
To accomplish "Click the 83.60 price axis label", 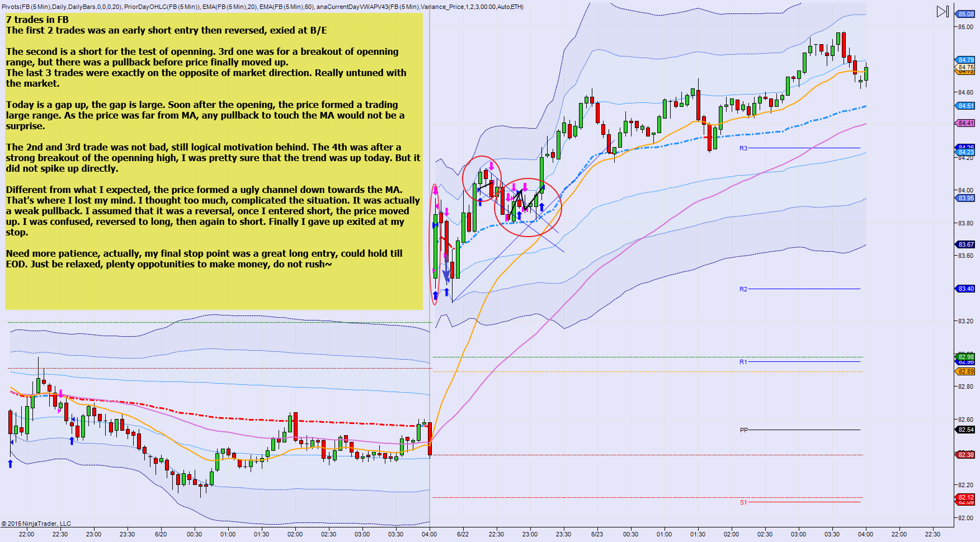I will (x=965, y=256).
